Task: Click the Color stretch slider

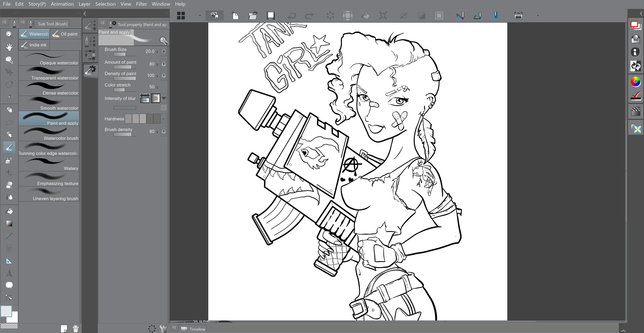Action: [x=124, y=90]
